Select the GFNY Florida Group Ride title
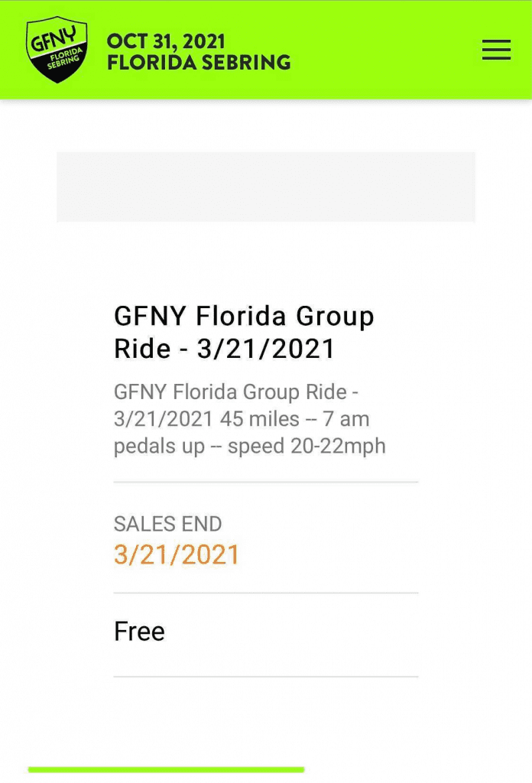The image size is (532, 783). point(244,332)
